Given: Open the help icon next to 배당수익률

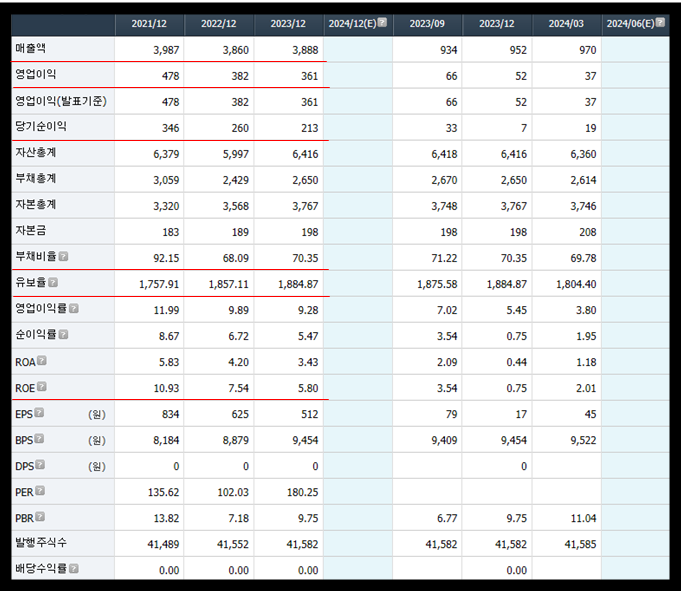Looking at the screenshot, I should click(74, 568).
